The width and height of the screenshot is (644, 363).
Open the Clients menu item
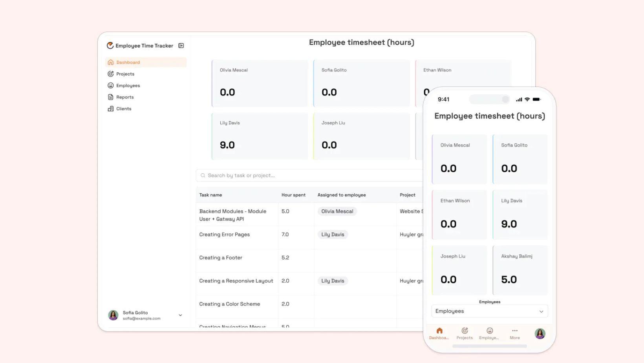point(146,108)
